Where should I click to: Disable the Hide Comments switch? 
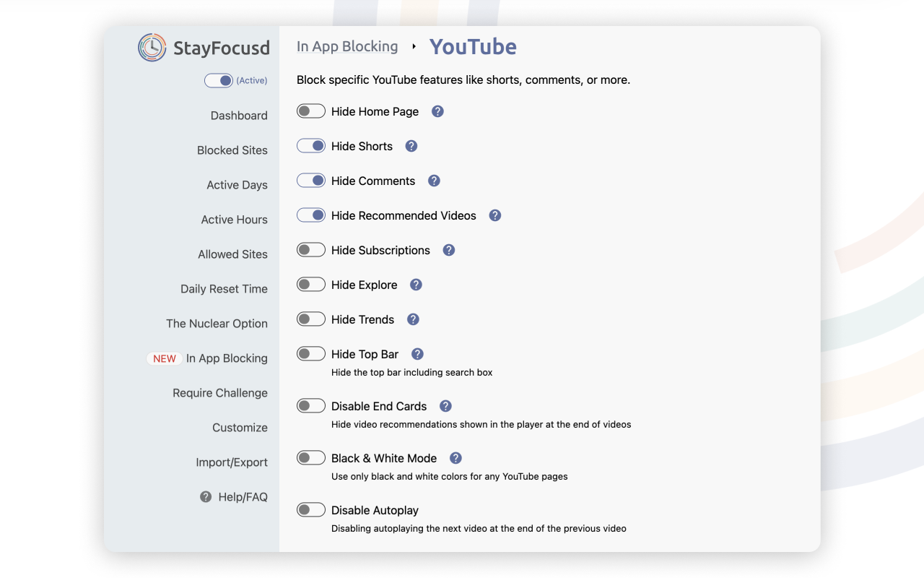tap(311, 181)
